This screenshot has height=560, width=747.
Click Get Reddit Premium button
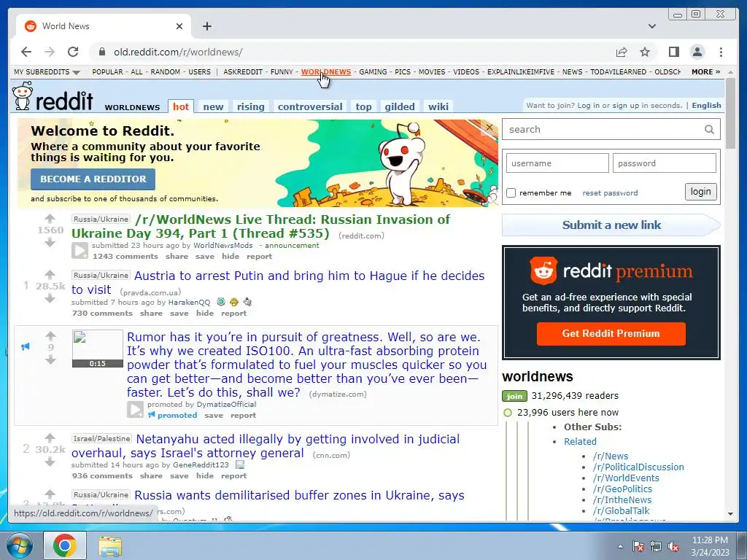(611, 333)
